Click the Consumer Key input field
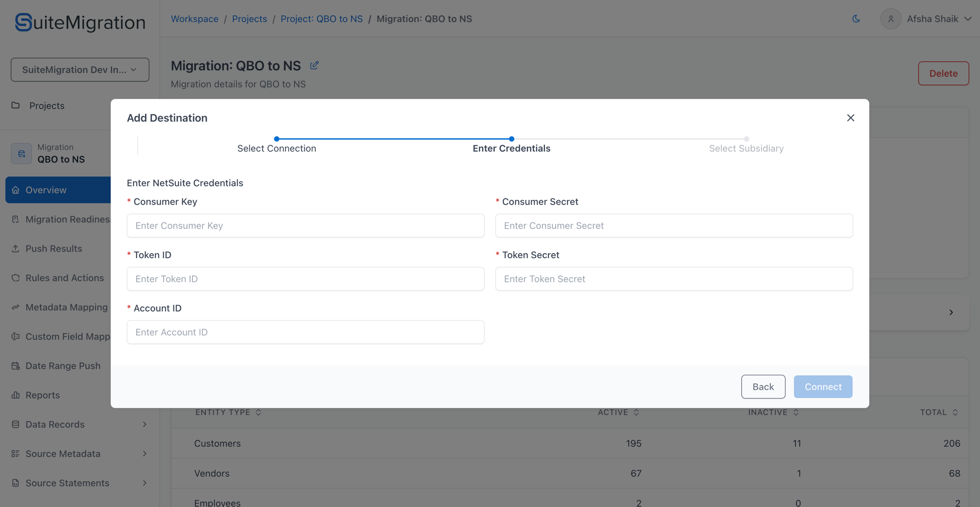 305,225
